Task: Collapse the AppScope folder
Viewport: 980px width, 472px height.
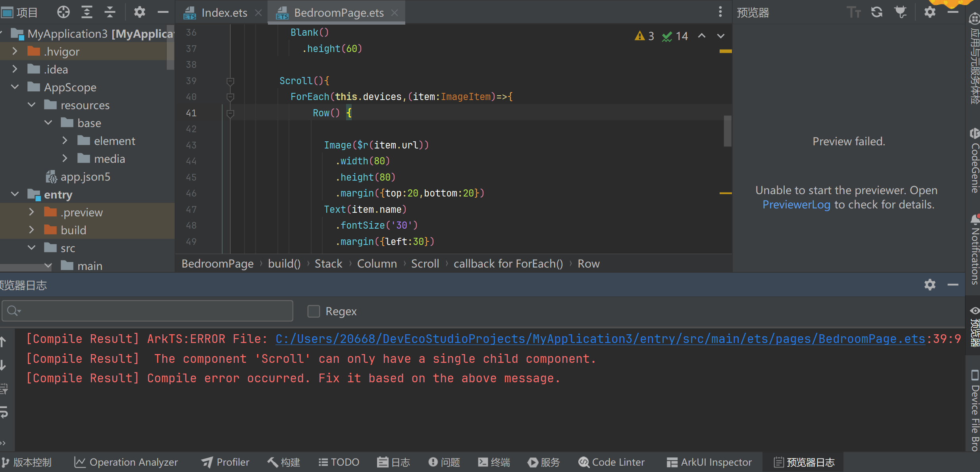Action: pos(15,87)
